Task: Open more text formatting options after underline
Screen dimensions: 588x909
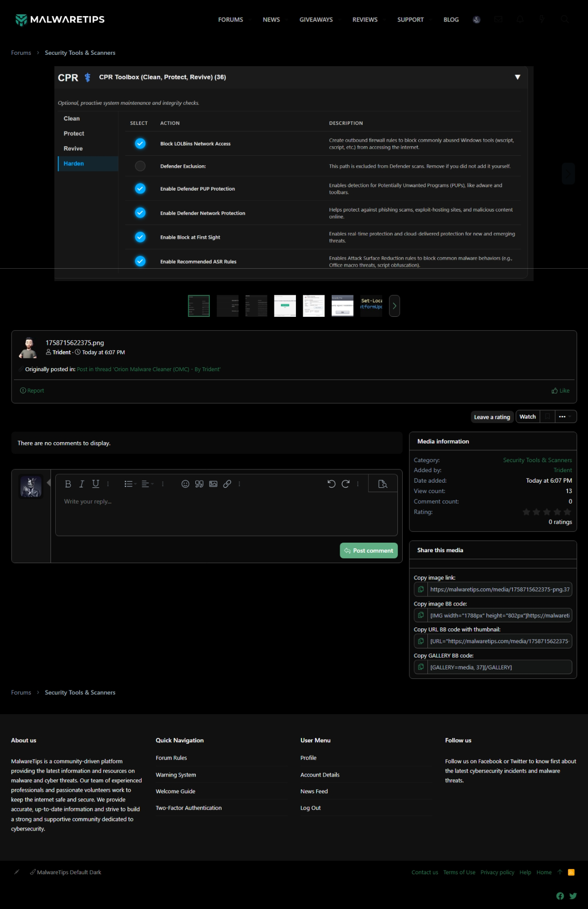Action: tap(108, 484)
